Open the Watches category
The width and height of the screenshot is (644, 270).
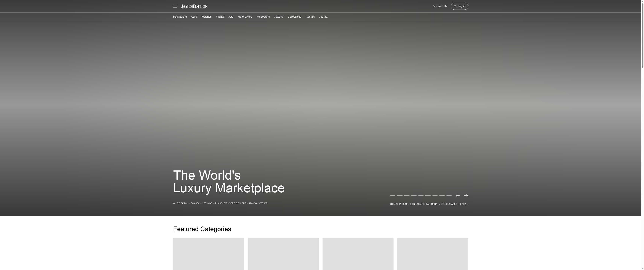point(206,17)
